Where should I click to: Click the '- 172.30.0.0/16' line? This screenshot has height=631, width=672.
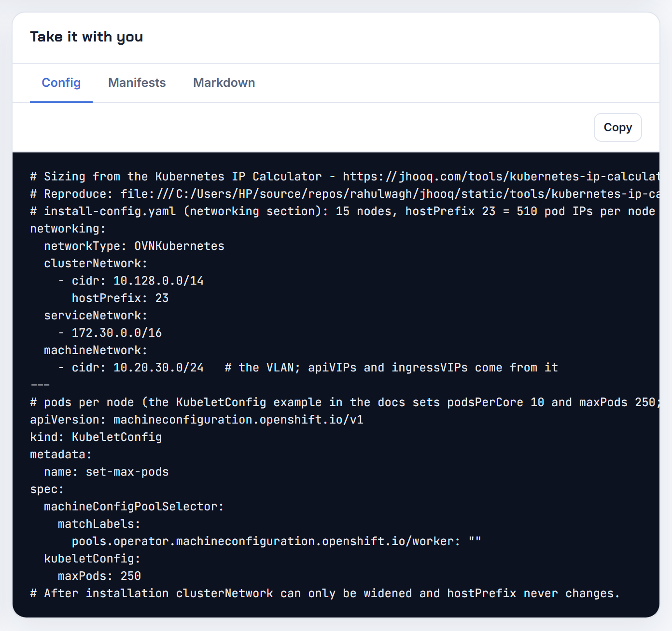110,333
